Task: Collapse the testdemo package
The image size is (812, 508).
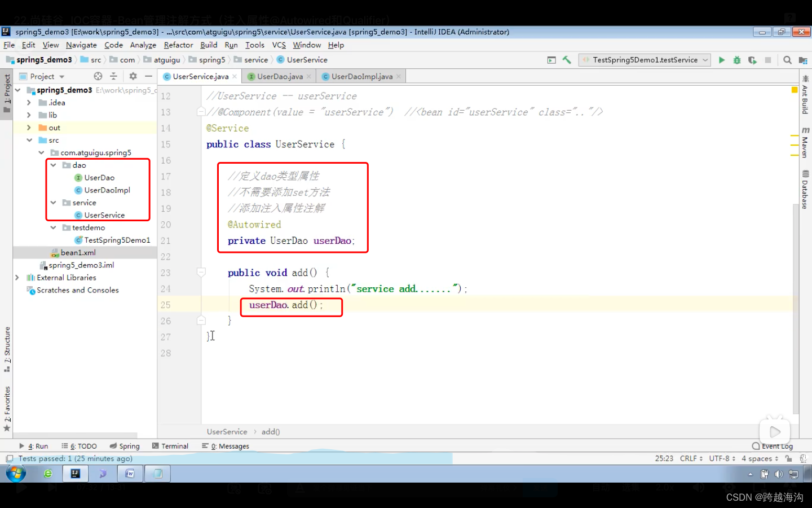Action: tap(53, 227)
